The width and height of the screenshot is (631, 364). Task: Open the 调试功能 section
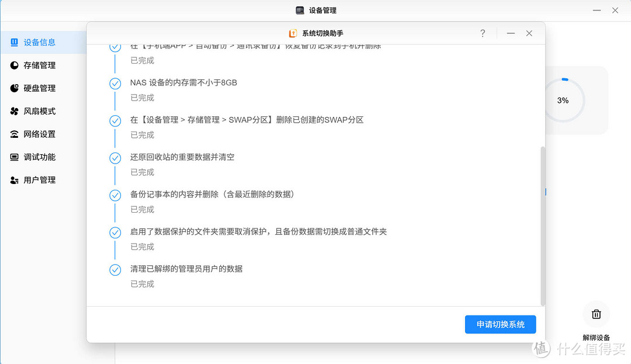click(x=14, y=157)
